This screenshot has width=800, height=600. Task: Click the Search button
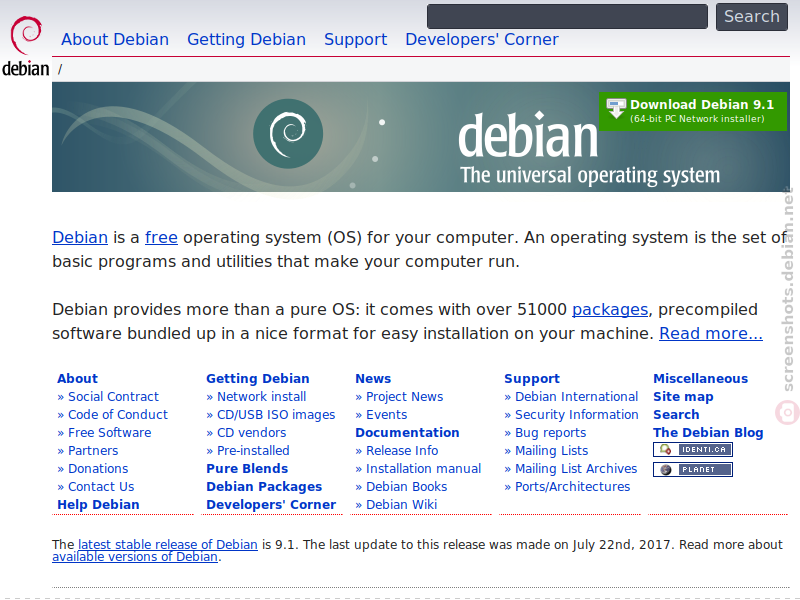tap(752, 17)
